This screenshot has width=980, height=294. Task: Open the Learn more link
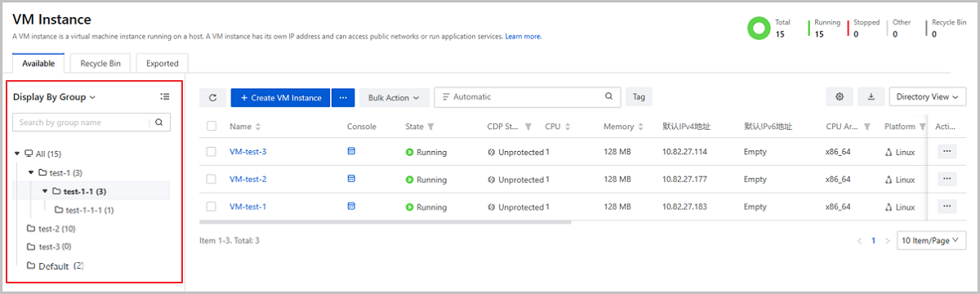point(523,37)
